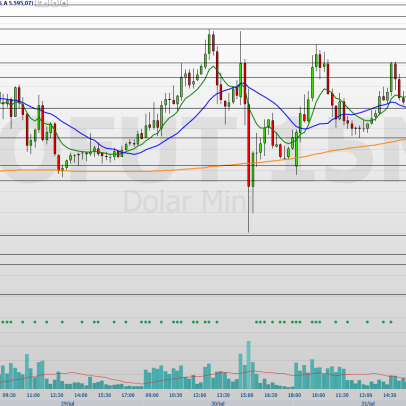
Task: Click the Dolar Mini watermark text
Action: pyautogui.click(x=189, y=201)
